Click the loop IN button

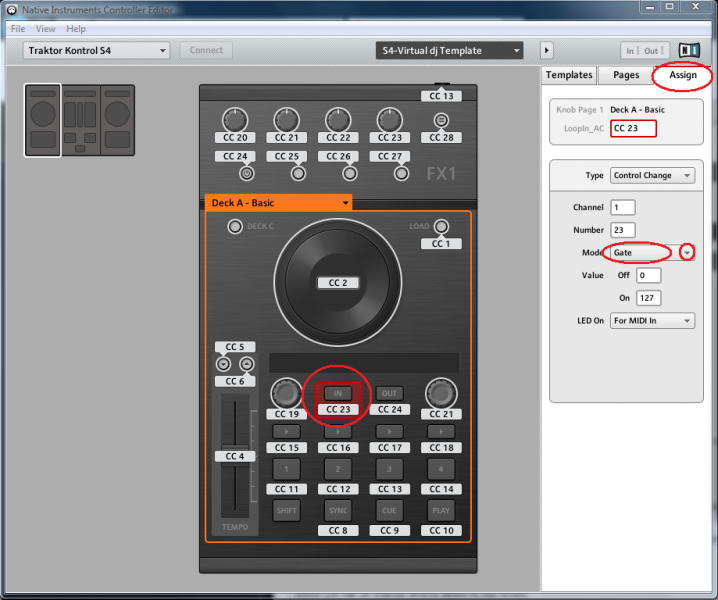338,393
